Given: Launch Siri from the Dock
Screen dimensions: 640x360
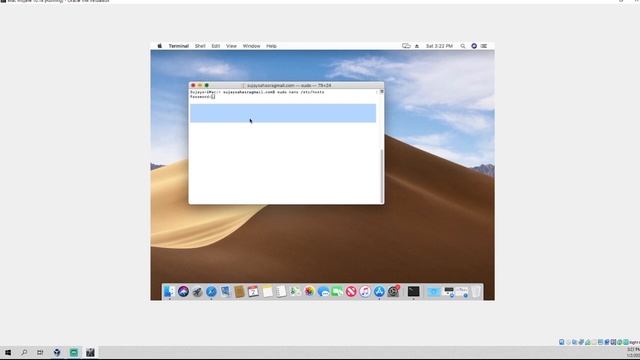Looking at the screenshot, I should click(183, 291).
